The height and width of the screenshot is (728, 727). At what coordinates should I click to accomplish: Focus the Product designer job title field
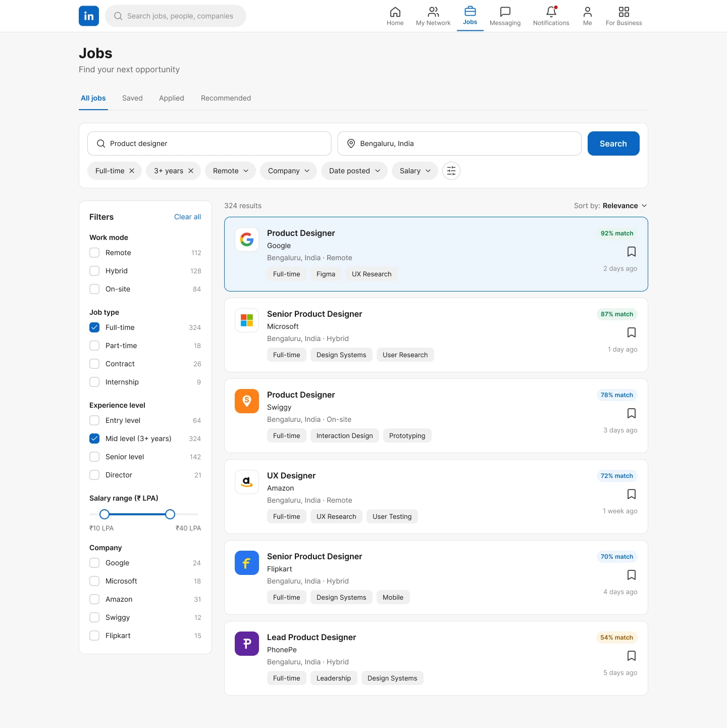209,143
